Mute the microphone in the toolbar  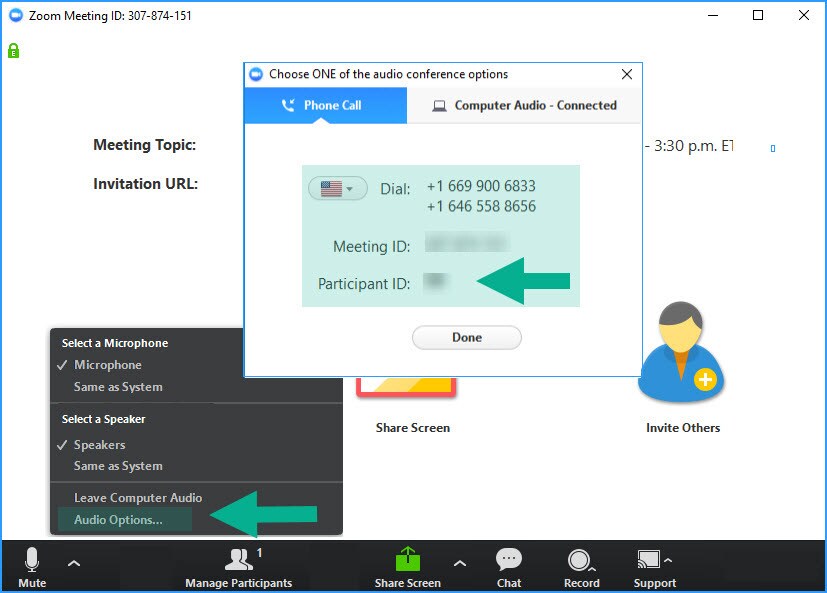(x=32, y=567)
